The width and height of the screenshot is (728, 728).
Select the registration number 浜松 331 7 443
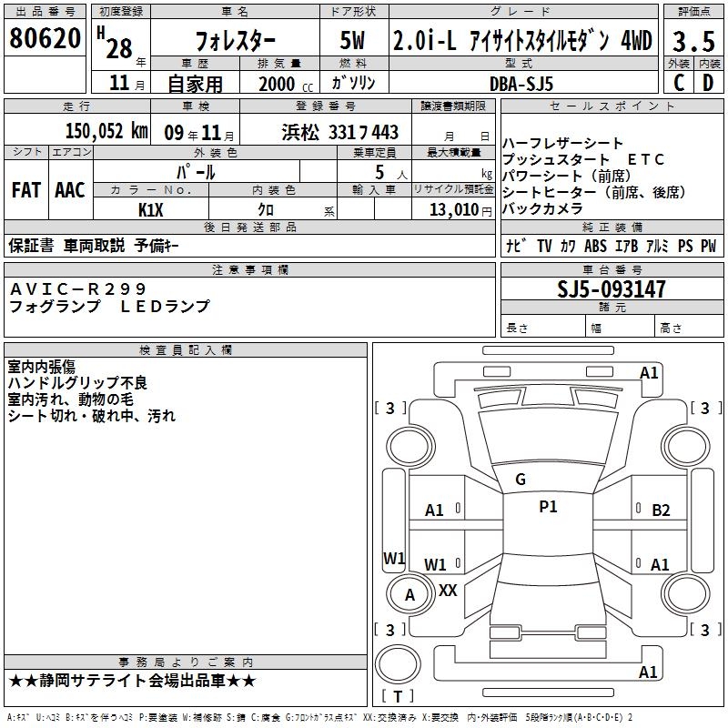point(339,132)
